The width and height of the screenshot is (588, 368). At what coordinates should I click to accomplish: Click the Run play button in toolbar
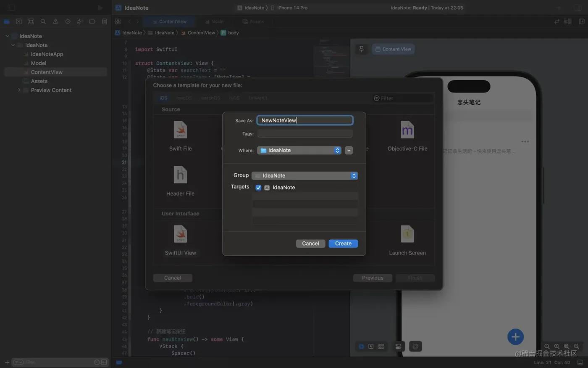tap(100, 8)
